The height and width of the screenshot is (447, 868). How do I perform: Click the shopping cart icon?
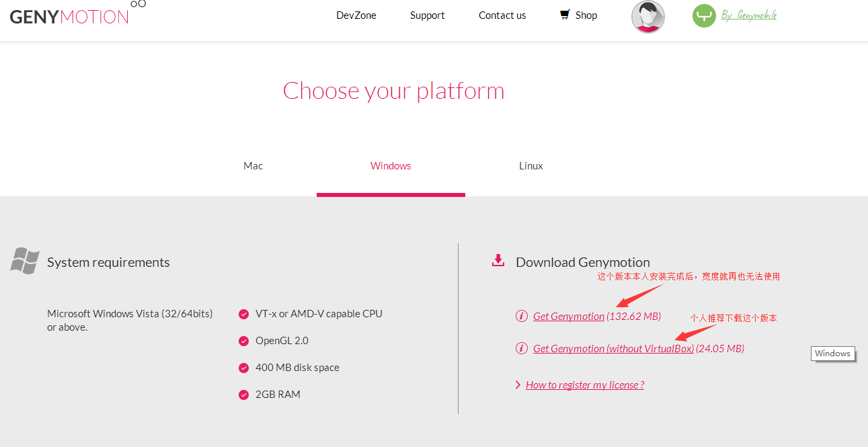click(x=565, y=15)
